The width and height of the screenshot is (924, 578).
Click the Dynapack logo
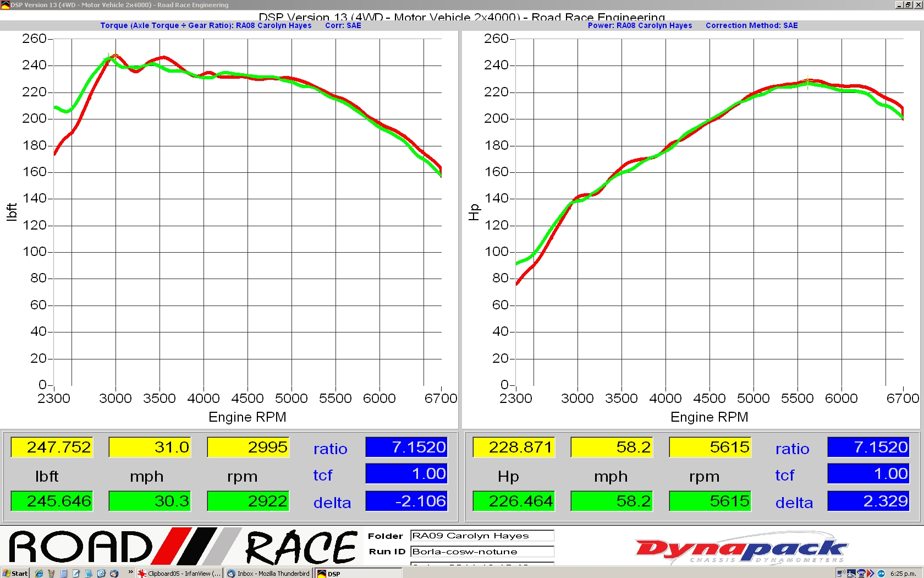741,549
